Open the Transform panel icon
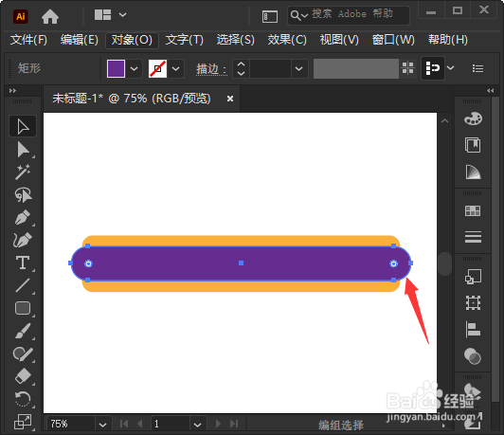Image resolution: width=504 pixels, height=435 pixels. (x=473, y=277)
